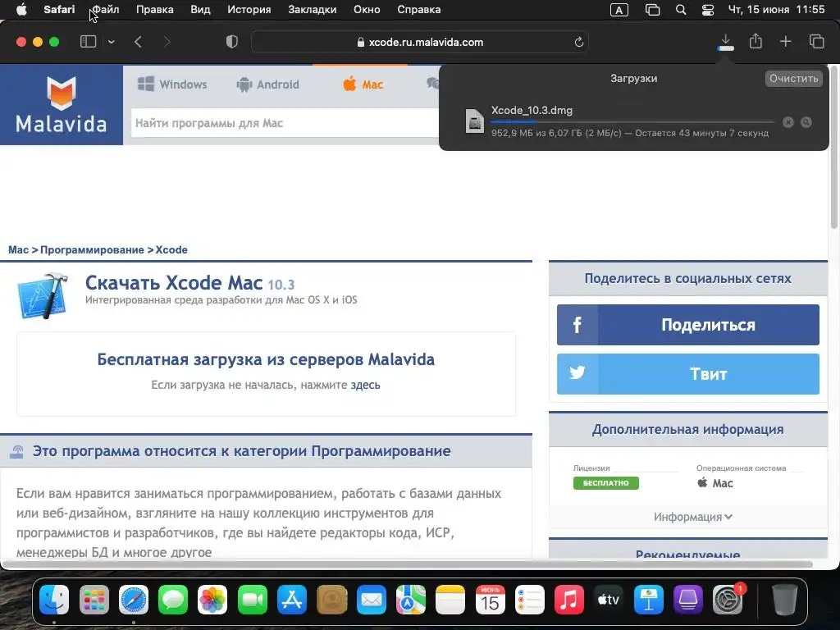Open the Справка menu
840x630 pixels.
419,10
